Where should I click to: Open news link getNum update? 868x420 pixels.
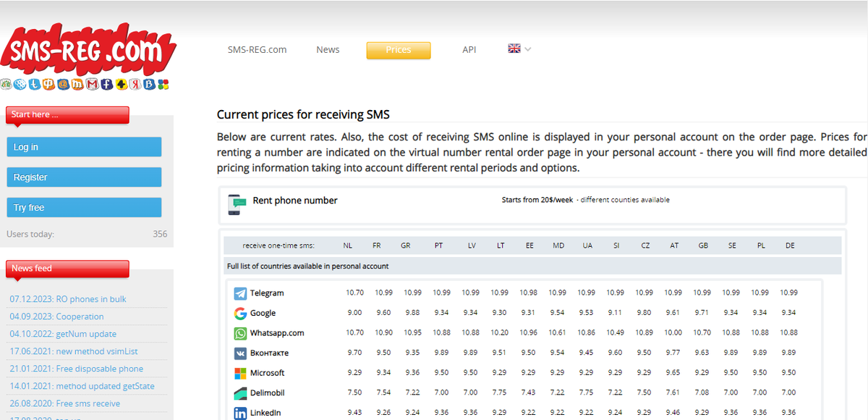(x=63, y=334)
